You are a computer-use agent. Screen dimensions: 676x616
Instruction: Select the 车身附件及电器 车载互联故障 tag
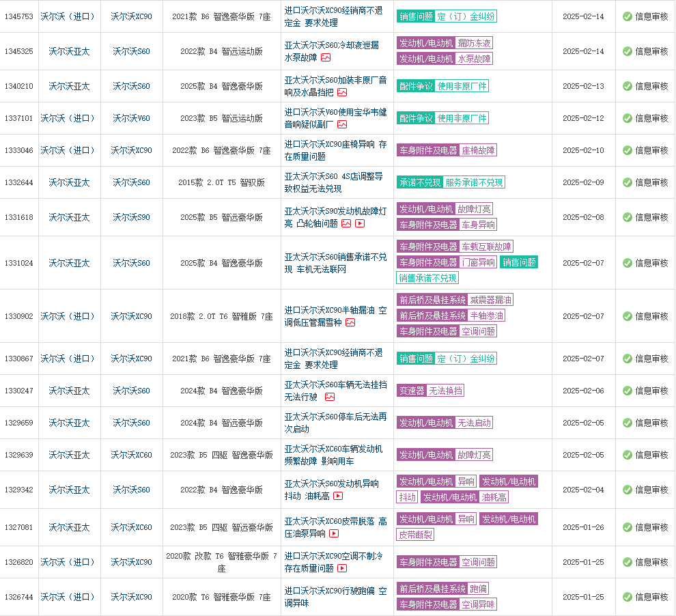[x=455, y=247]
